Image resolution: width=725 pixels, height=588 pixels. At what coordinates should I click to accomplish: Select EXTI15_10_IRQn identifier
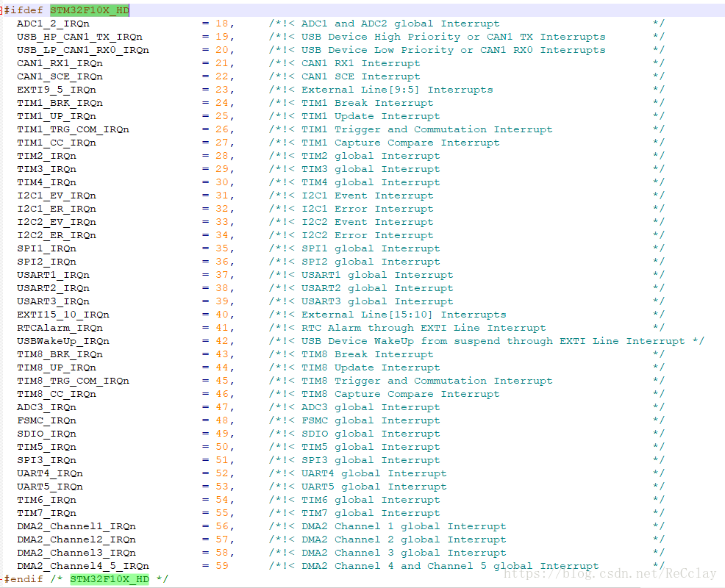(63, 315)
